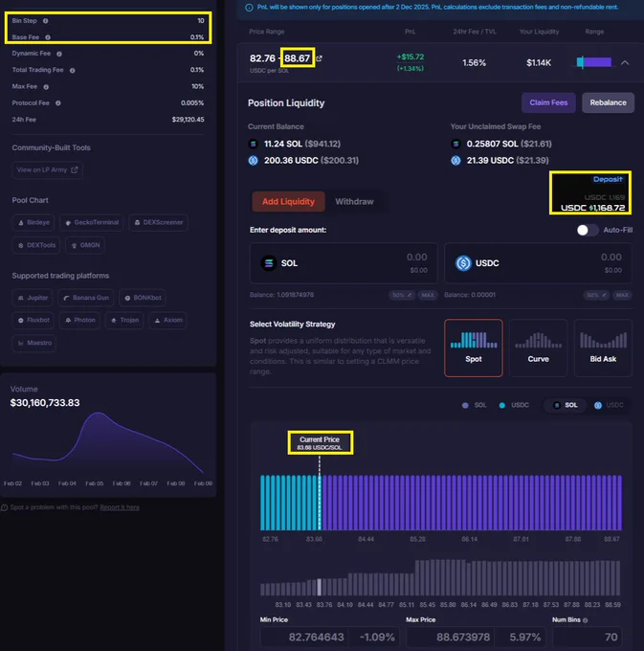
Task: Click the highlighted active bin in the lower histogram
Action: [x=319, y=588]
